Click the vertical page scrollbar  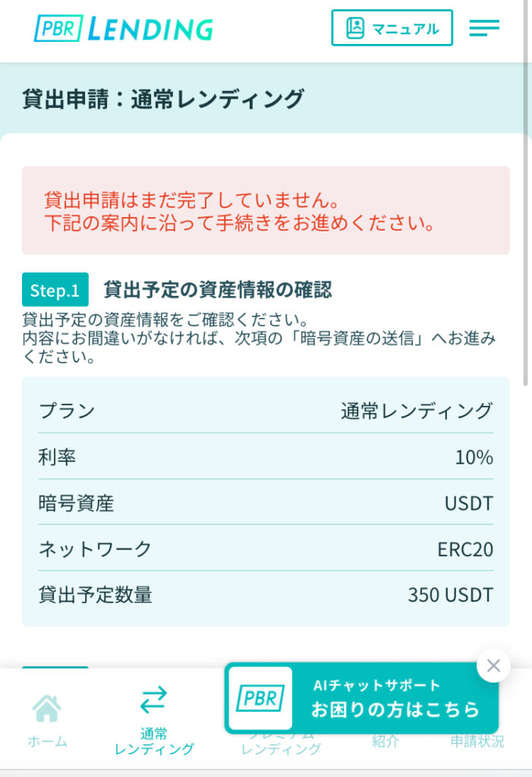tap(527, 304)
